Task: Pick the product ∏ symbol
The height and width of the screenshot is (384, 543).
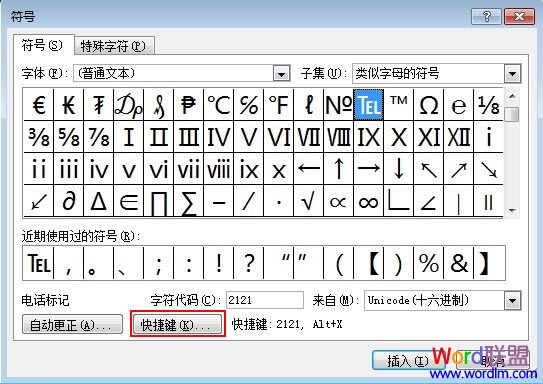Action: tap(159, 201)
